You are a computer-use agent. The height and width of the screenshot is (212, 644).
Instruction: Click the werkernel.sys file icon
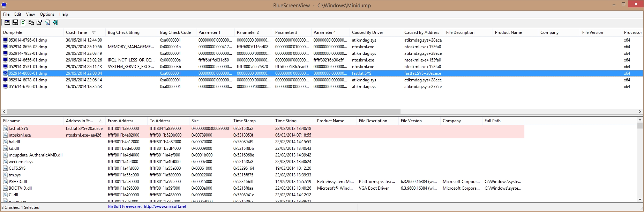coord(6,162)
